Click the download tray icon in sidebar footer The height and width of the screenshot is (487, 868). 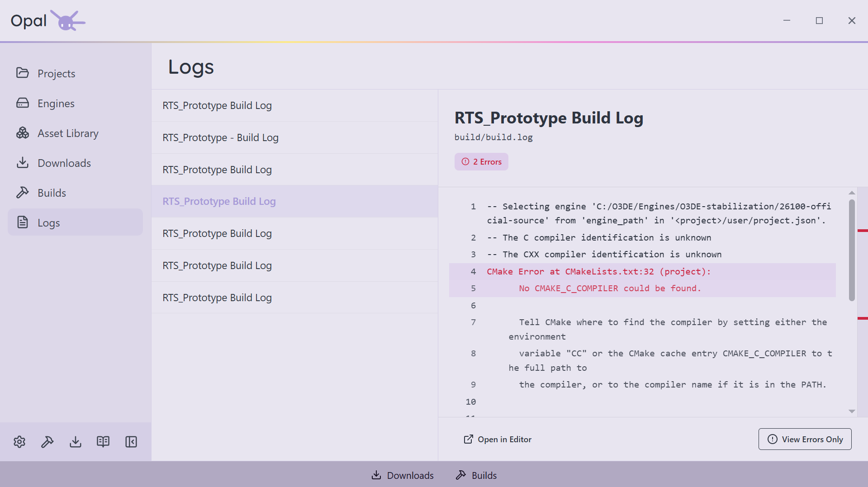76,442
